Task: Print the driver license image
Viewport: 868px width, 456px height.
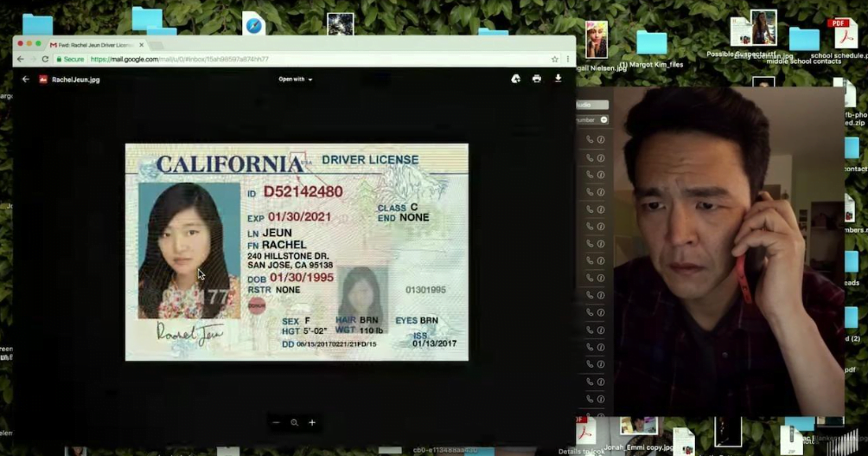Action: pos(536,79)
